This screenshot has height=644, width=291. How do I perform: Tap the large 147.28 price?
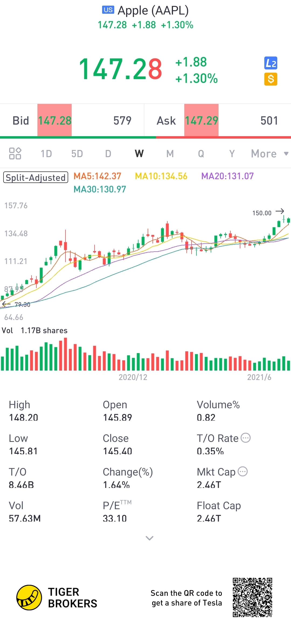120,69
